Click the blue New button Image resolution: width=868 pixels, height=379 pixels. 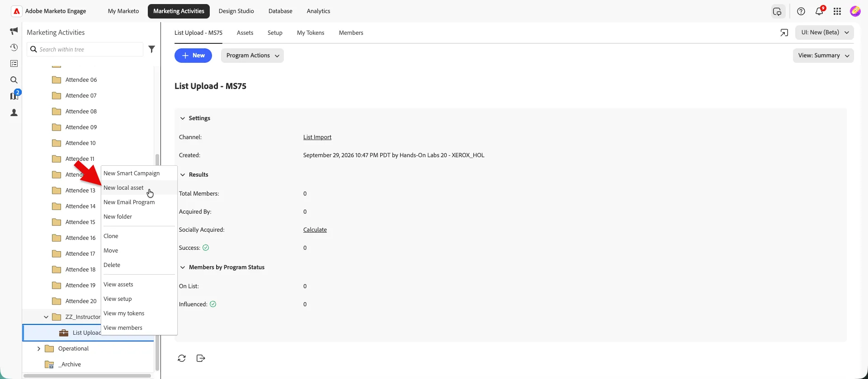[x=193, y=56]
